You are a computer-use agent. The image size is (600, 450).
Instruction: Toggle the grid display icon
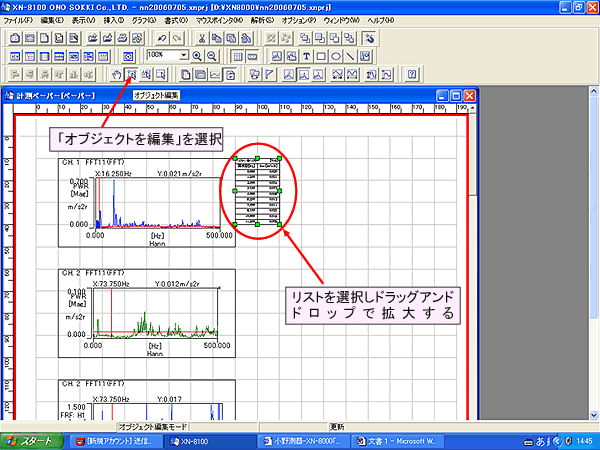(x=238, y=56)
